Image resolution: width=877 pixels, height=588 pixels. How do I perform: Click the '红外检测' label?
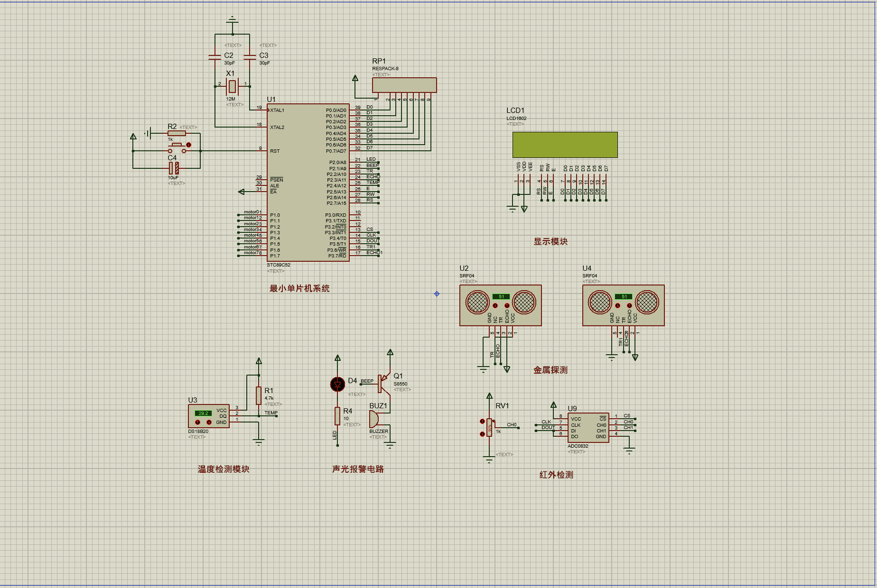[556, 475]
